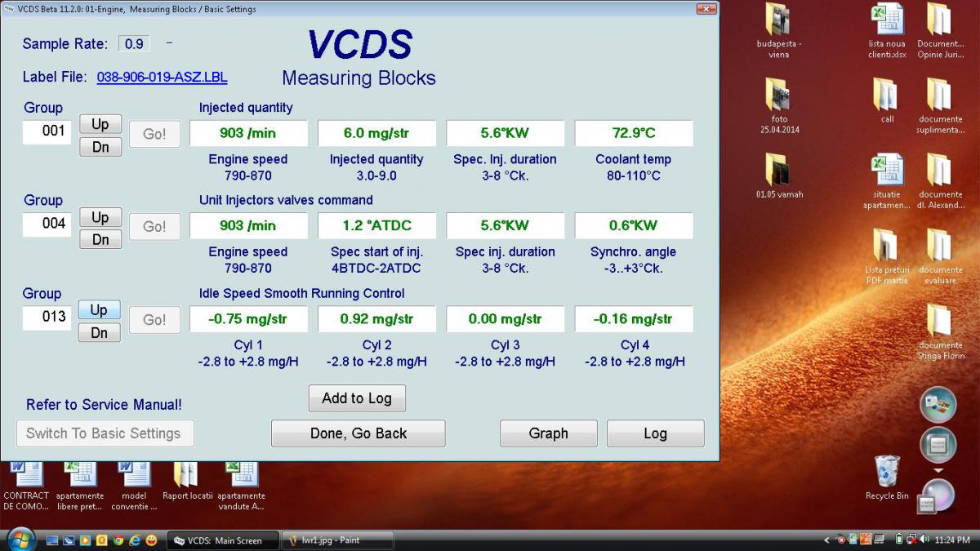Open the foto 25.04.2014 folder
Screen dimensions: 980x551
point(778,106)
